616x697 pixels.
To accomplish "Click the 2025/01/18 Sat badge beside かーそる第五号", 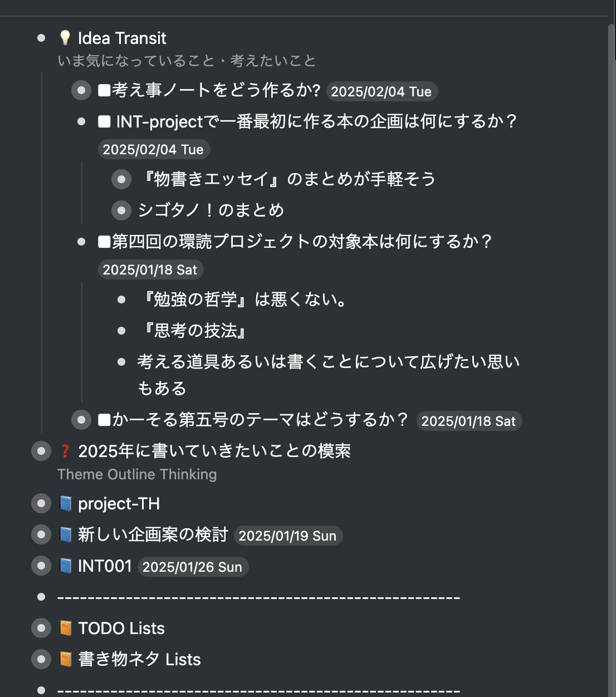I will click(470, 421).
